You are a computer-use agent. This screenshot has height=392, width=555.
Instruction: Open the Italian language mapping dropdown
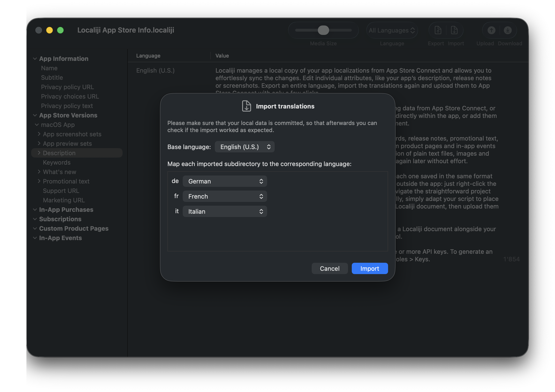(x=224, y=211)
